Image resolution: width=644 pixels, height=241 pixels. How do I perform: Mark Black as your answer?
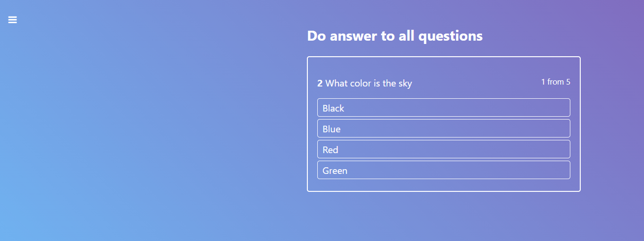coord(443,108)
